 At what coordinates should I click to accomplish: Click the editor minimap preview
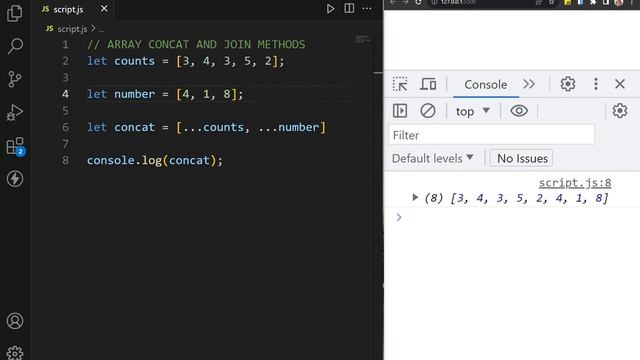362,39
